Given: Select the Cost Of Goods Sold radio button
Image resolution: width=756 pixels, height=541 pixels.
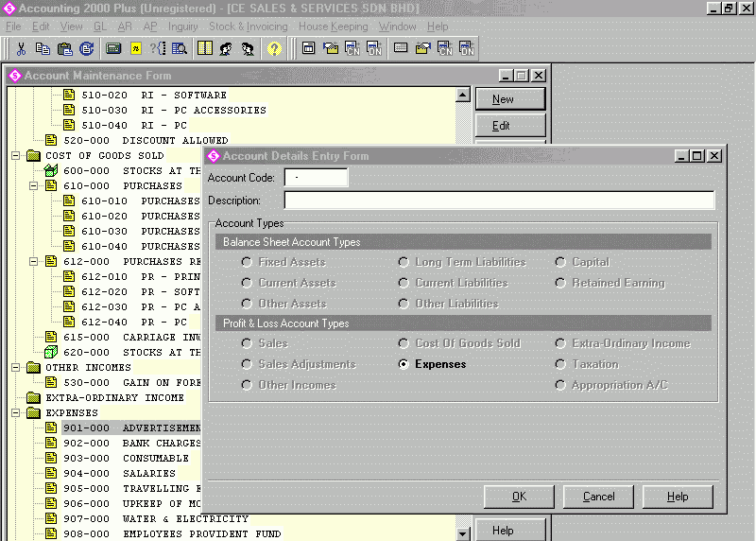Looking at the screenshot, I should [404, 343].
